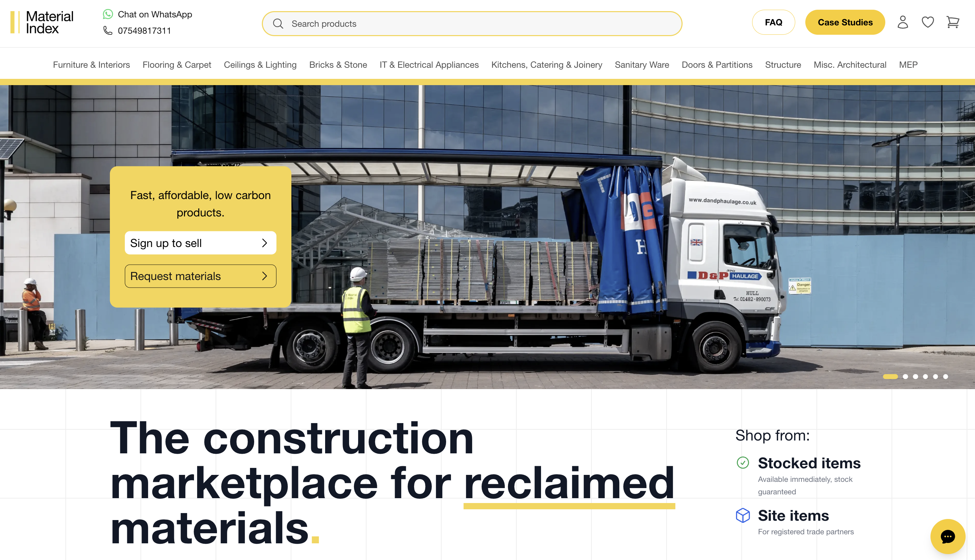Image resolution: width=975 pixels, height=560 pixels.
Task: Select the second carousel slide dot
Action: pos(905,377)
